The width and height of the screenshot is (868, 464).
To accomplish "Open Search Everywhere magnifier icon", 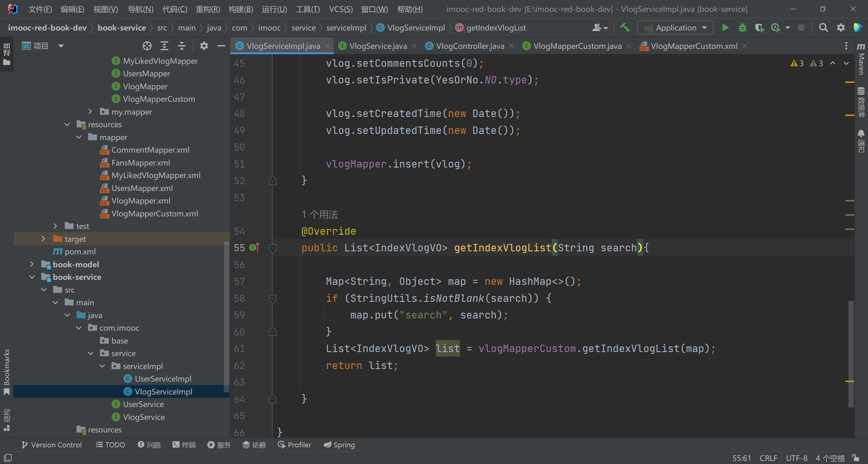I will pos(823,27).
